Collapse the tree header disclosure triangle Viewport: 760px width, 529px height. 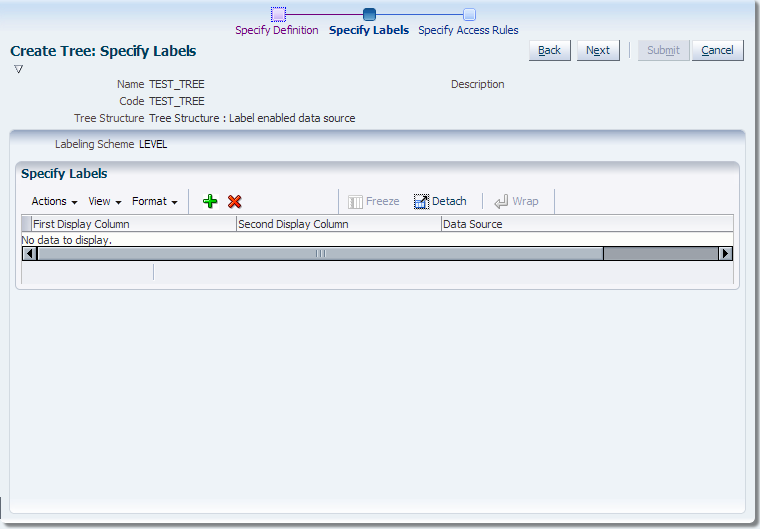point(18,69)
